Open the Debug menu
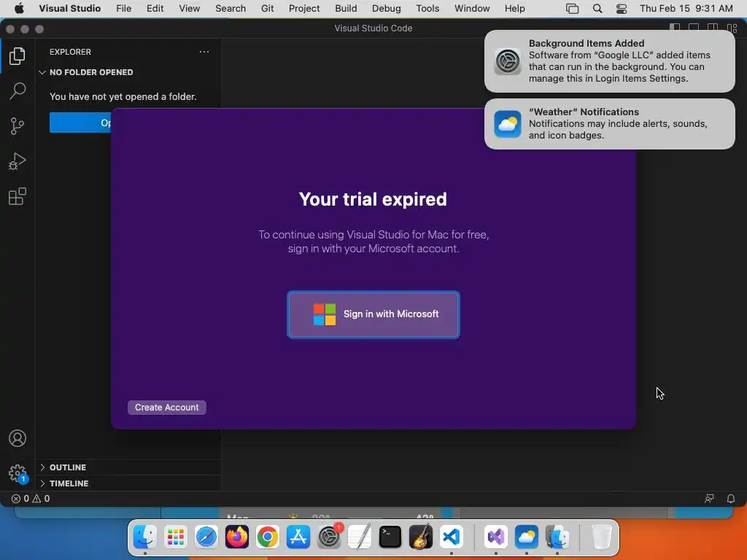Screen dimensions: 747x560 pos(387,9)
